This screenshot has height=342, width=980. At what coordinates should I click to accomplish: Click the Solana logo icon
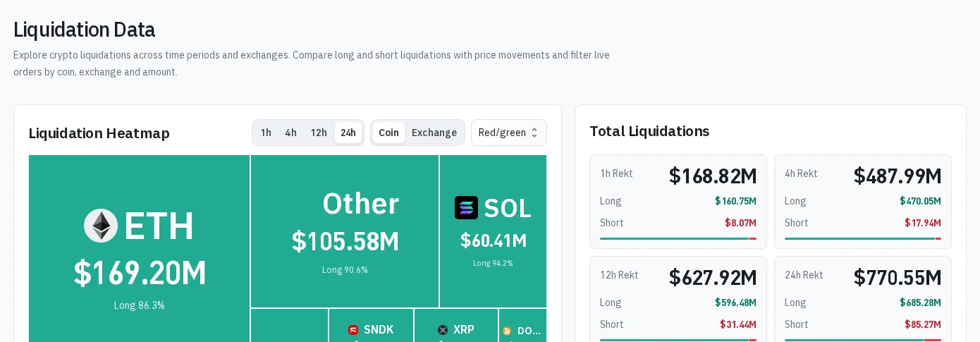466,207
